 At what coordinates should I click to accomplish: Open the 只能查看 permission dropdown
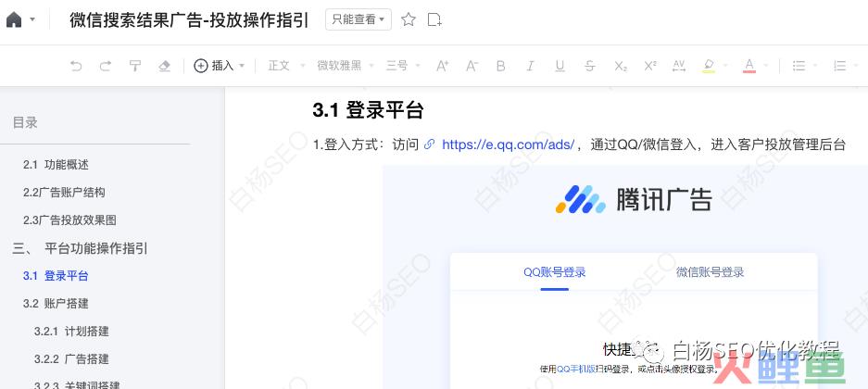359,20
